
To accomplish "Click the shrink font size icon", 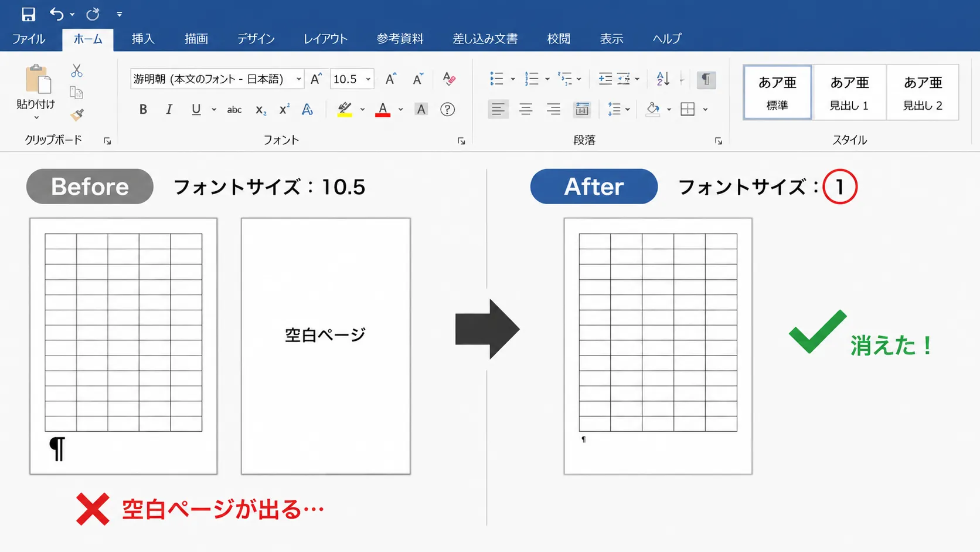I will [x=418, y=79].
